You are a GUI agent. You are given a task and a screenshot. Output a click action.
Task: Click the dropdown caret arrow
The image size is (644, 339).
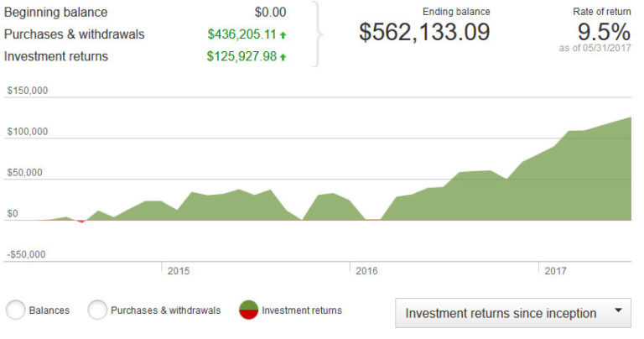[x=618, y=312]
